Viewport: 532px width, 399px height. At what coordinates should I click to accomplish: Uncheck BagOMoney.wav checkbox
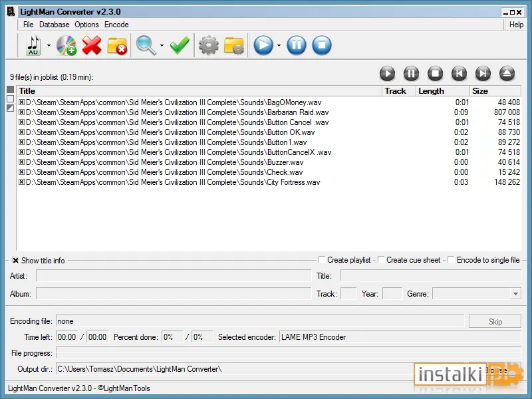(x=21, y=102)
